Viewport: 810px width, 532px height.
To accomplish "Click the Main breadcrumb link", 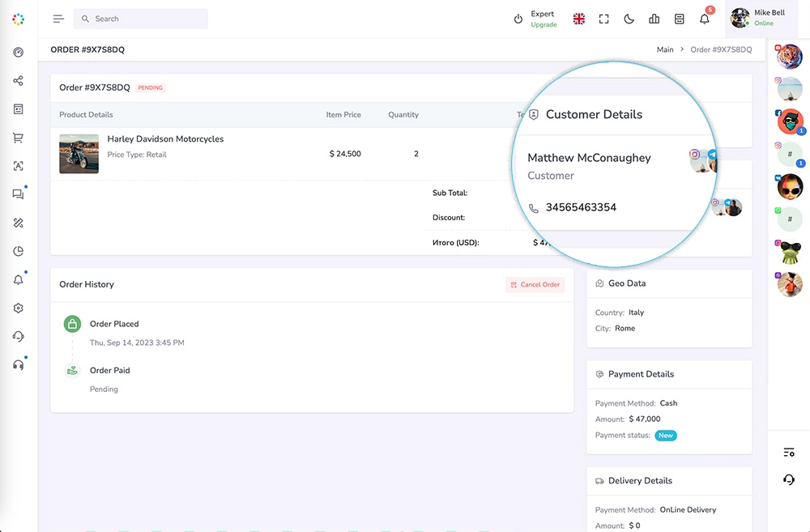I will coord(664,49).
